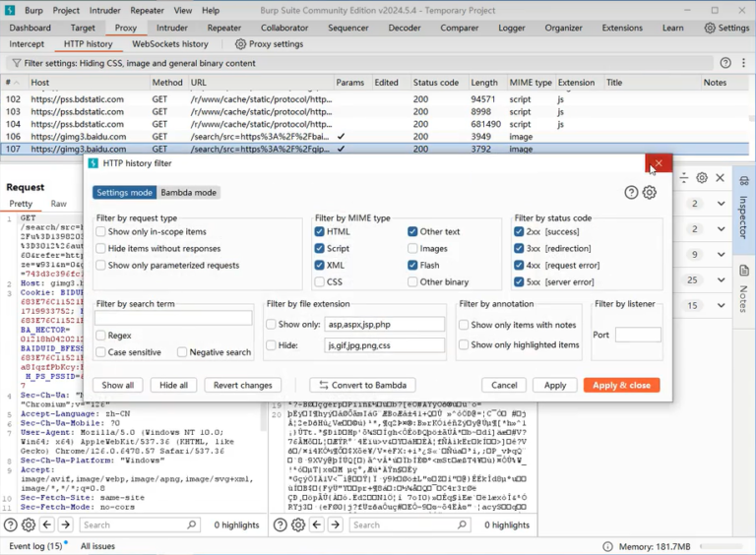Uncheck the HTML MIME type checkbox
Image resolution: width=756 pixels, height=555 pixels.
[x=319, y=231]
